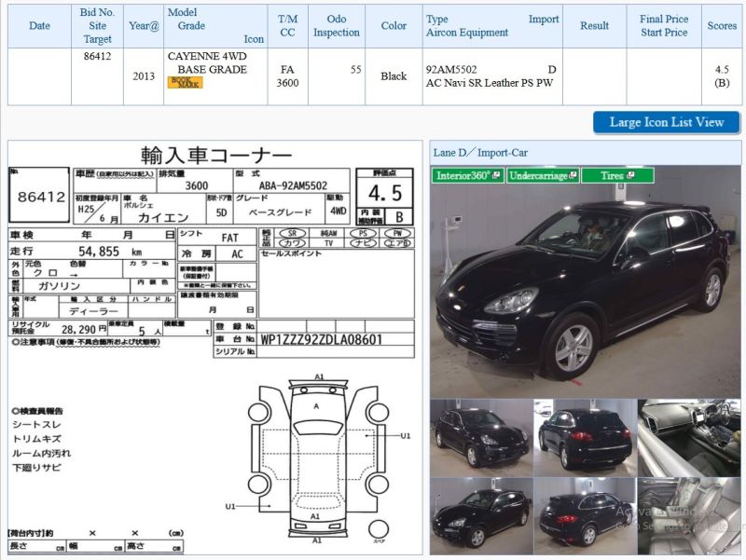The height and width of the screenshot is (560, 746).
Task: Click the Lane D / Import-Car label
Action: tap(480, 153)
